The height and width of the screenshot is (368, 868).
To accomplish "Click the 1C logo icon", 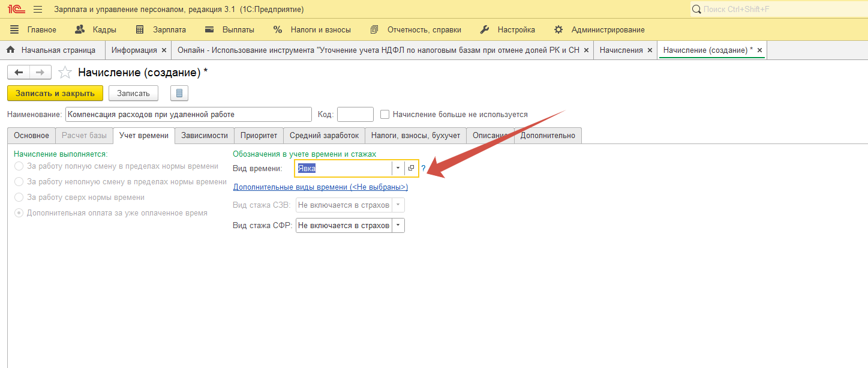I will click(15, 10).
